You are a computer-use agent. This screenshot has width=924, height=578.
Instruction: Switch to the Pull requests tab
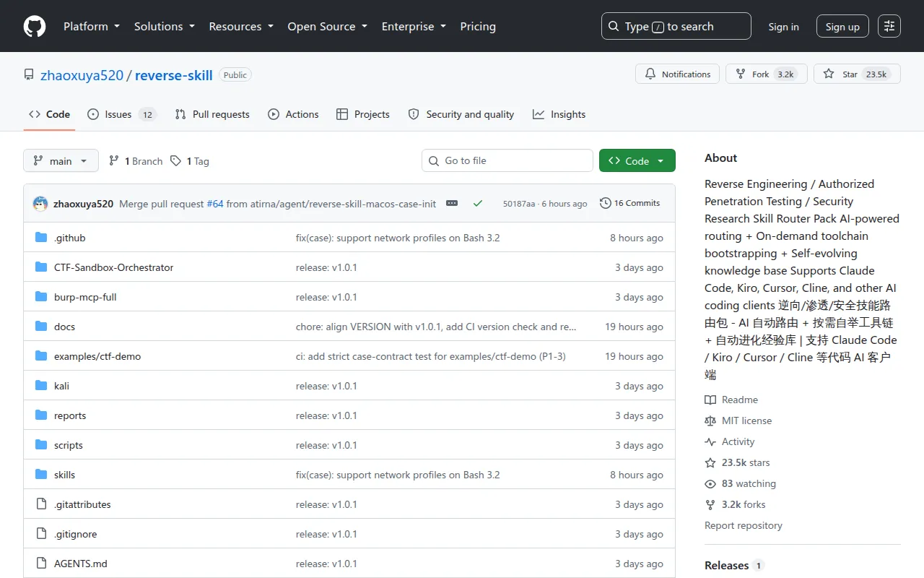tap(212, 114)
